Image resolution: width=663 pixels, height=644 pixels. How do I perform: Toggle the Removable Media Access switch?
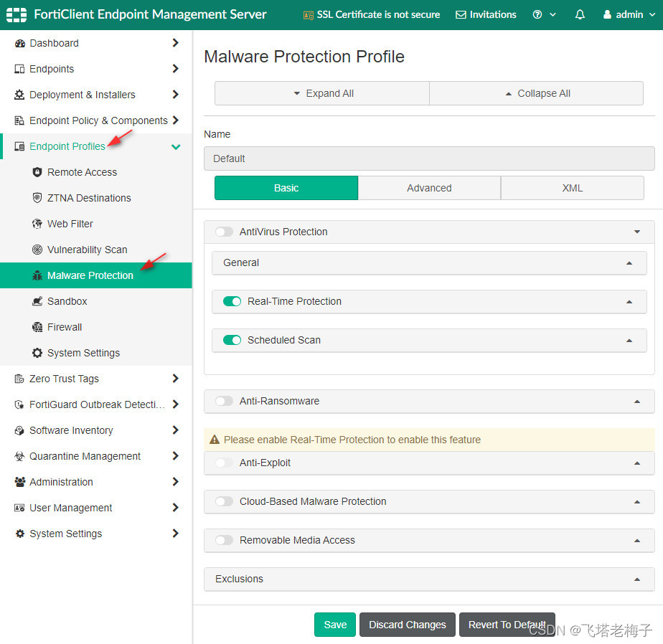(x=224, y=540)
